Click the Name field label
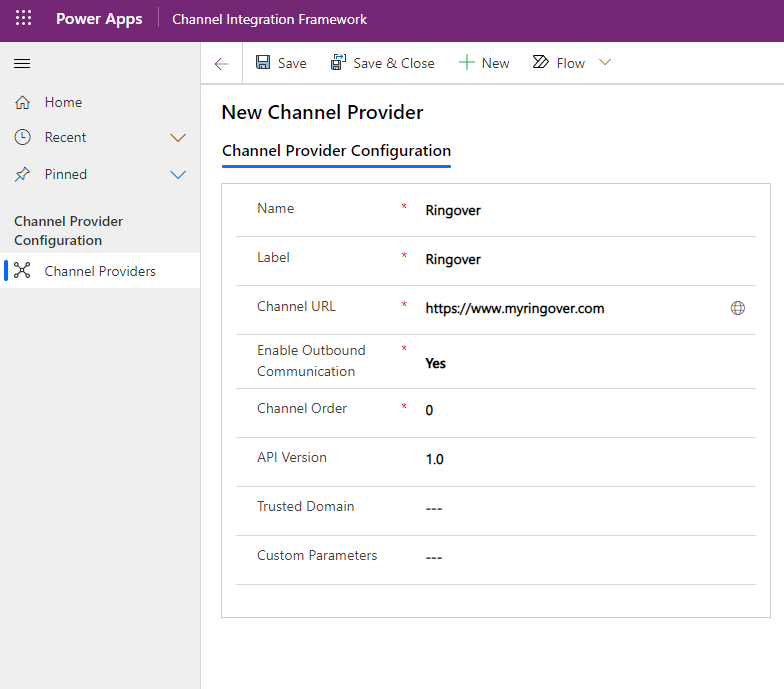 276,208
